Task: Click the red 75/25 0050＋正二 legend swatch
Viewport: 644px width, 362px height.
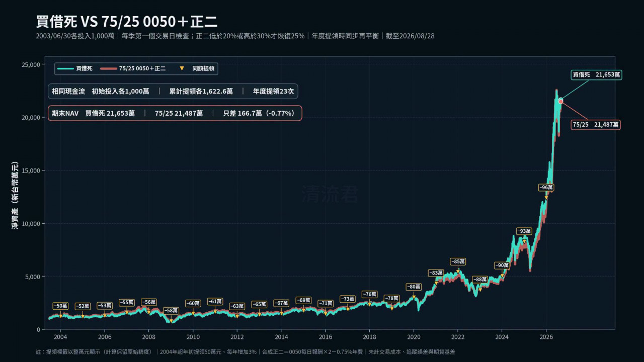Action: [108, 68]
